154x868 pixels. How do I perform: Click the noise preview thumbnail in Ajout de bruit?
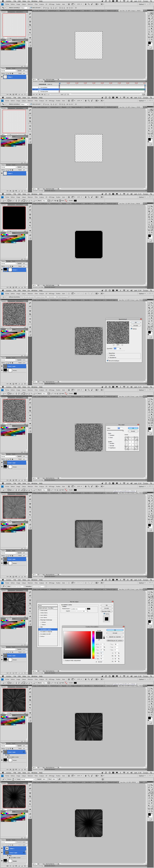(118, 333)
